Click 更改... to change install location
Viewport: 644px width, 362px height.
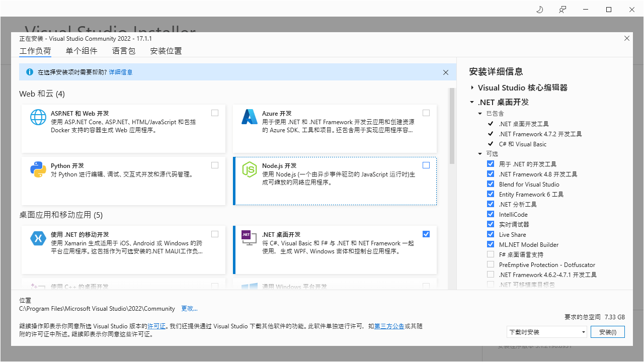click(x=189, y=309)
